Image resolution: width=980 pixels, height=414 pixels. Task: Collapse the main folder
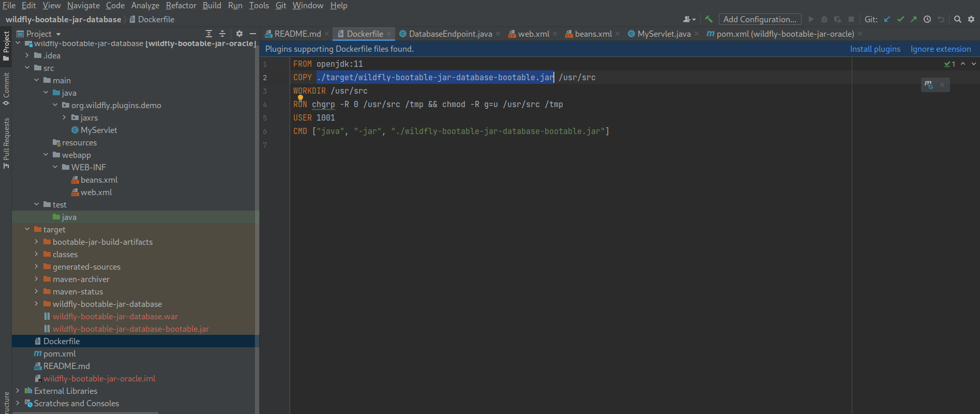(37, 80)
